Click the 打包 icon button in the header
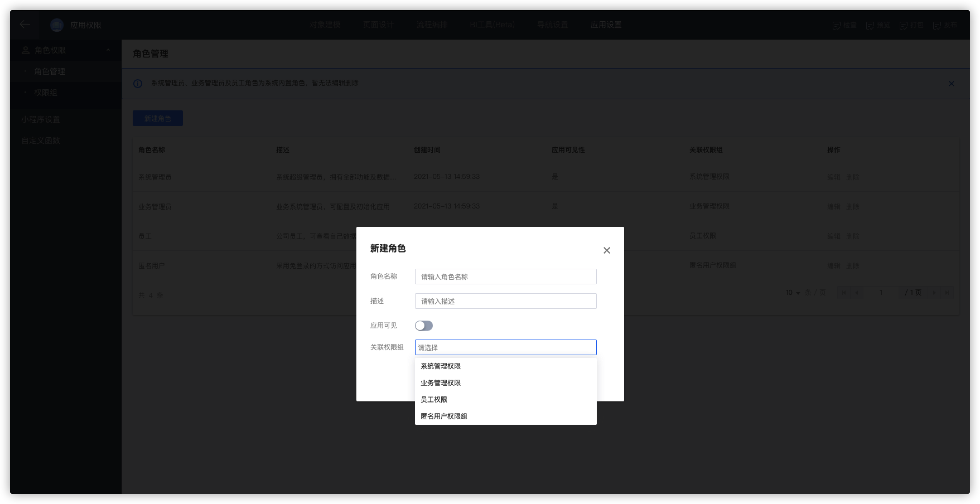This screenshot has height=504, width=980. tap(911, 25)
